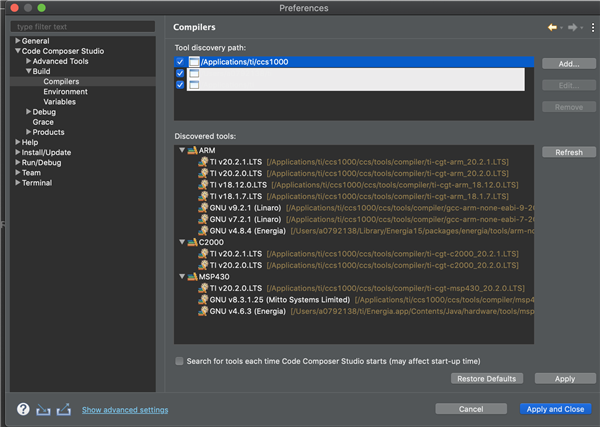Viewport: 600px width, 427px height.
Task: Toggle the third discovery path checkbox
Action: [x=180, y=85]
